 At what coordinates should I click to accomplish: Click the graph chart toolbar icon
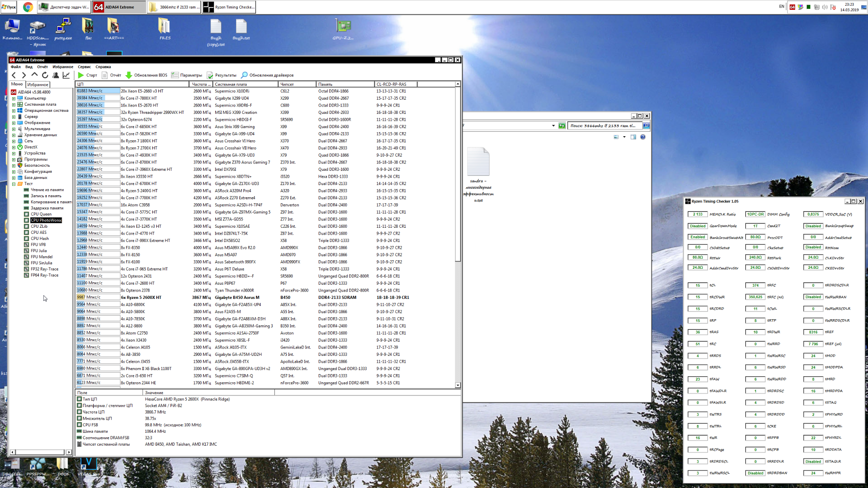[x=66, y=75]
